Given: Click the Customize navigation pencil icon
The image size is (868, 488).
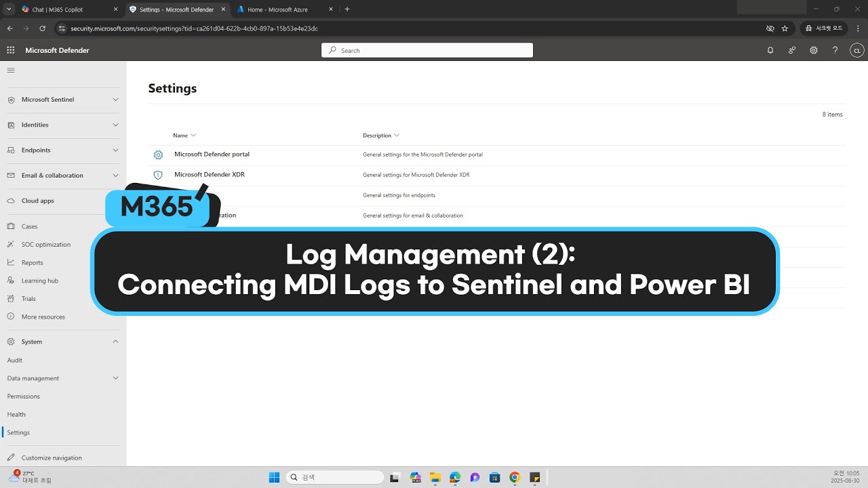Looking at the screenshot, I should pyautogui.click(x=11, y=457).
